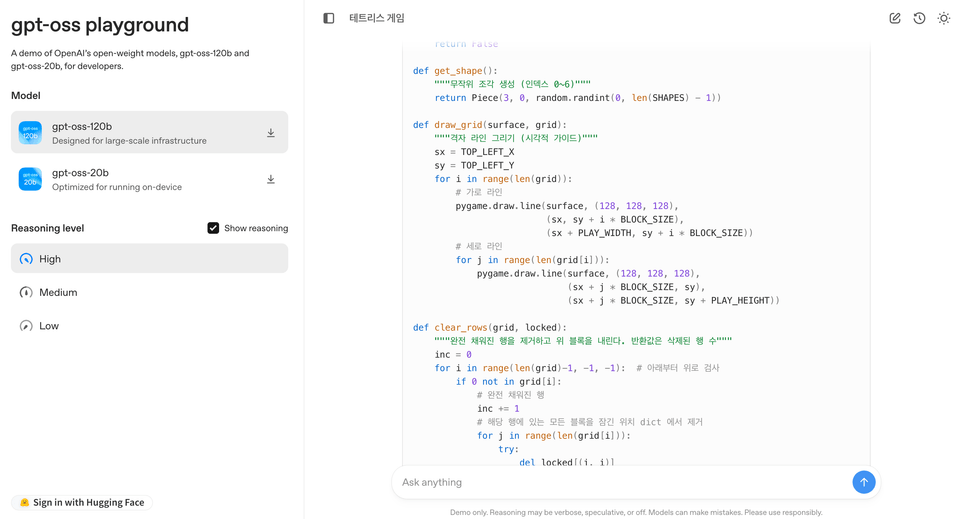Image resolution: width=960 pixels, height=519 pixels.
Task: Click the '# 가로 라인' comment
Action: click(479, 192)
